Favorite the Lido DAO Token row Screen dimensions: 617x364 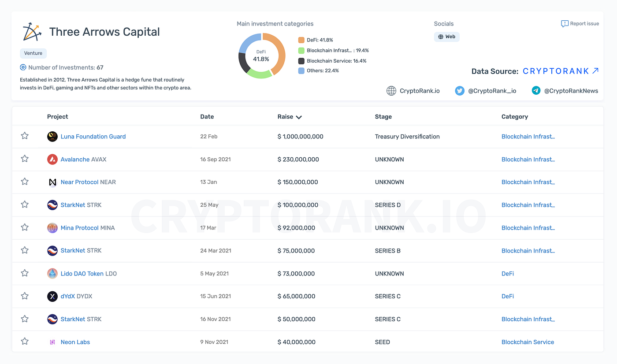(x=25, y=273)
